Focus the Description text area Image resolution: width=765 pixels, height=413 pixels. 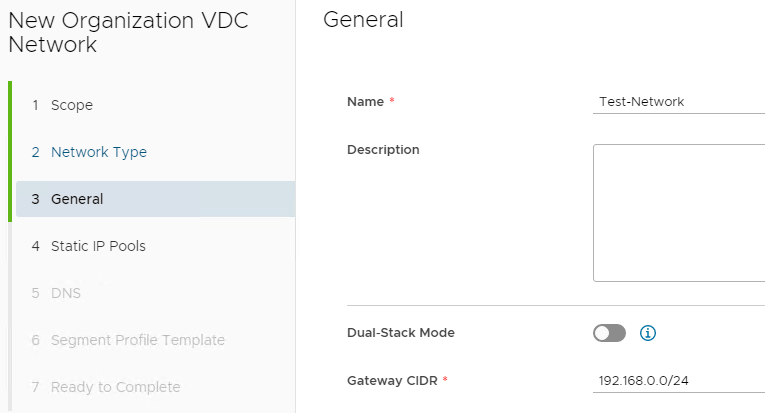point(679,213)
